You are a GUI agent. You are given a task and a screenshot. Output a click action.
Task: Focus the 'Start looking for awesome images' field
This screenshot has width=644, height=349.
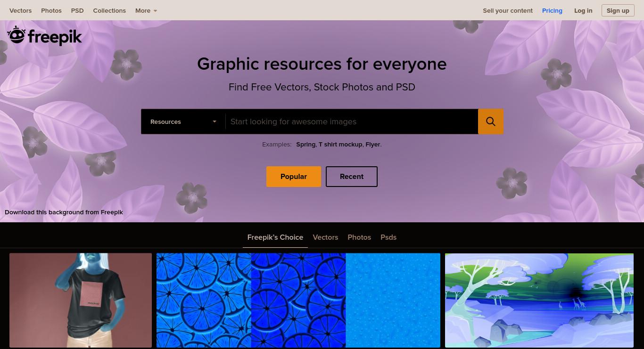[x=352, y=122]
